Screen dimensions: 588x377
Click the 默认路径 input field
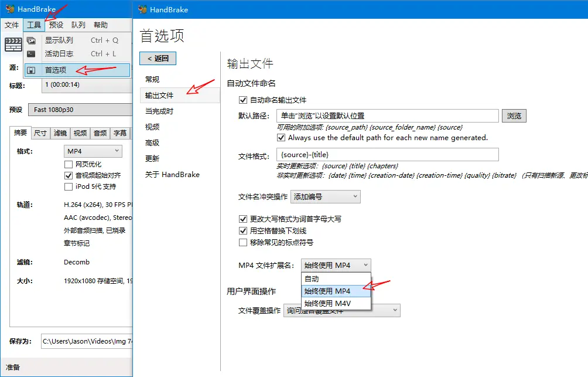click(387, 116)
